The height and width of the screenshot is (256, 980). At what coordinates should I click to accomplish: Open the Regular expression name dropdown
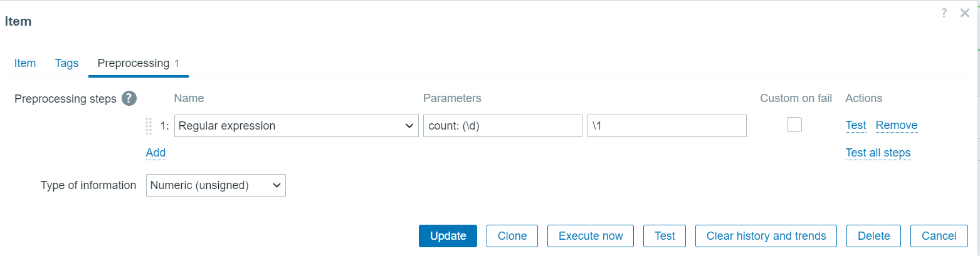(296, 126)
